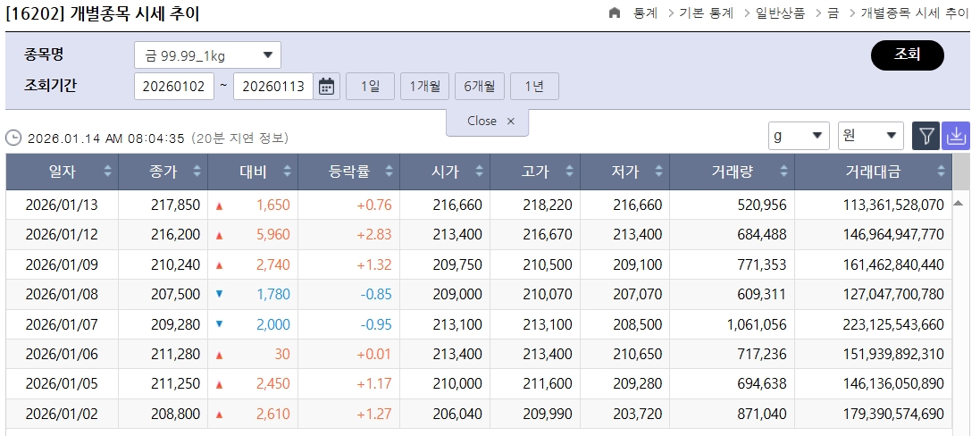The height and width of the screenshot is (436, 980).
Task: Open the calendar date picker icon
Action: 327,87
